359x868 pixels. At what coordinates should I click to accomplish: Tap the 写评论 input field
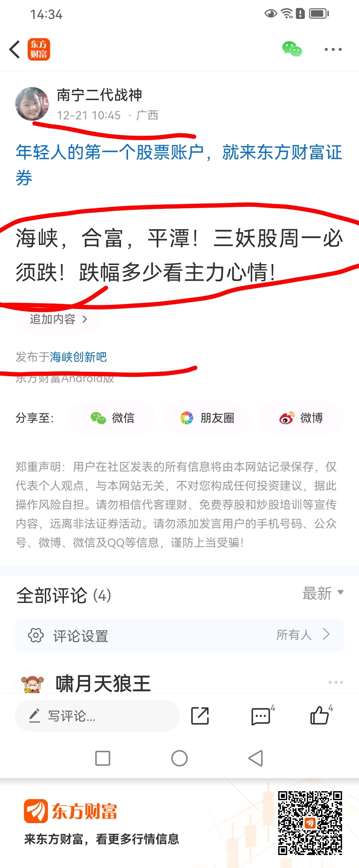97,716
